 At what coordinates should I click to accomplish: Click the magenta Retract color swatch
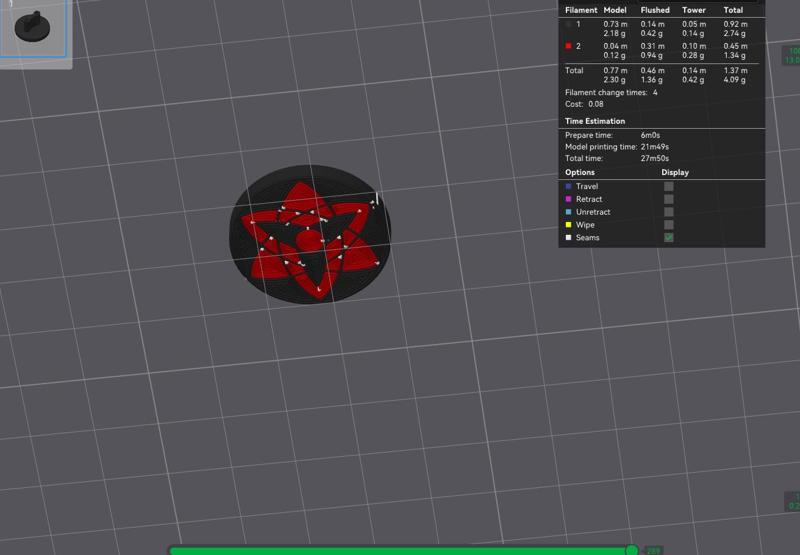pos(568,199)
